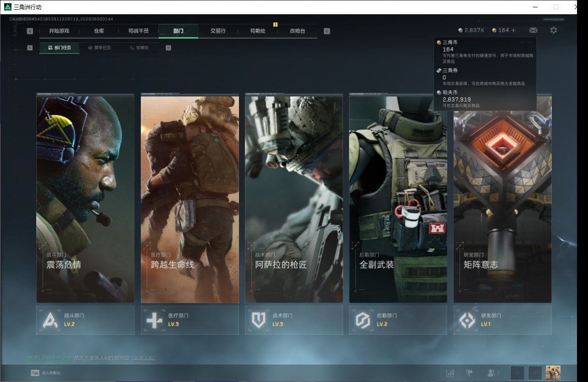Click the 哈夫币 coin icon beside 2,837K

click(460, 30)
